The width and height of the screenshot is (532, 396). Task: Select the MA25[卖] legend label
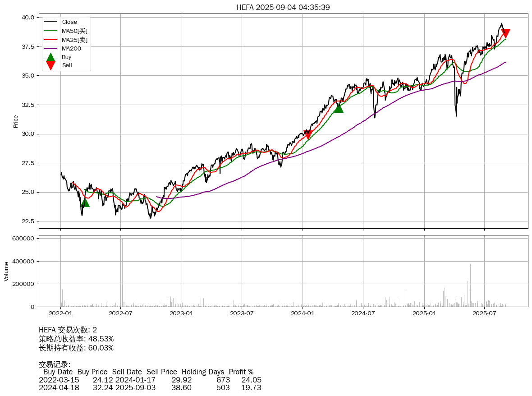click(74, 40)
